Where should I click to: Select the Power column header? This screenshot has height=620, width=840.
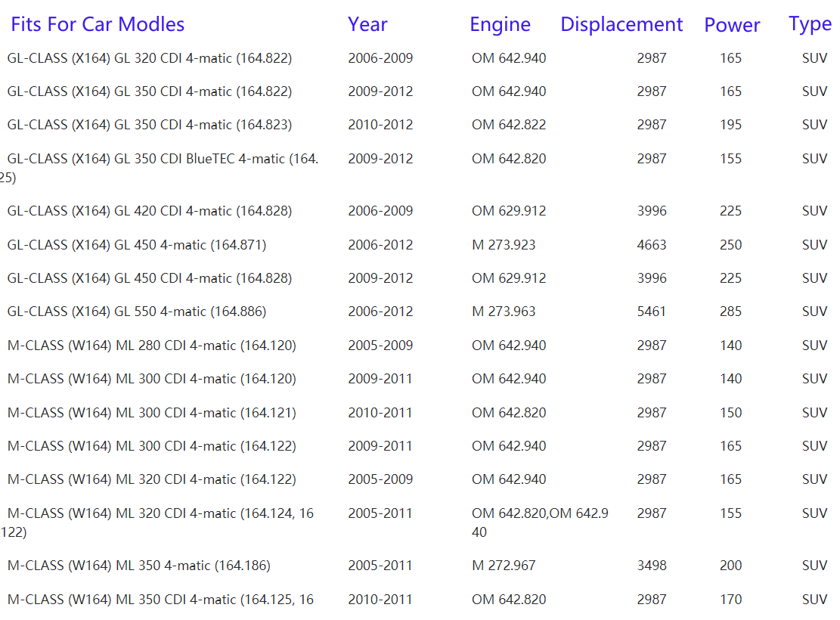tap(732, 25)
